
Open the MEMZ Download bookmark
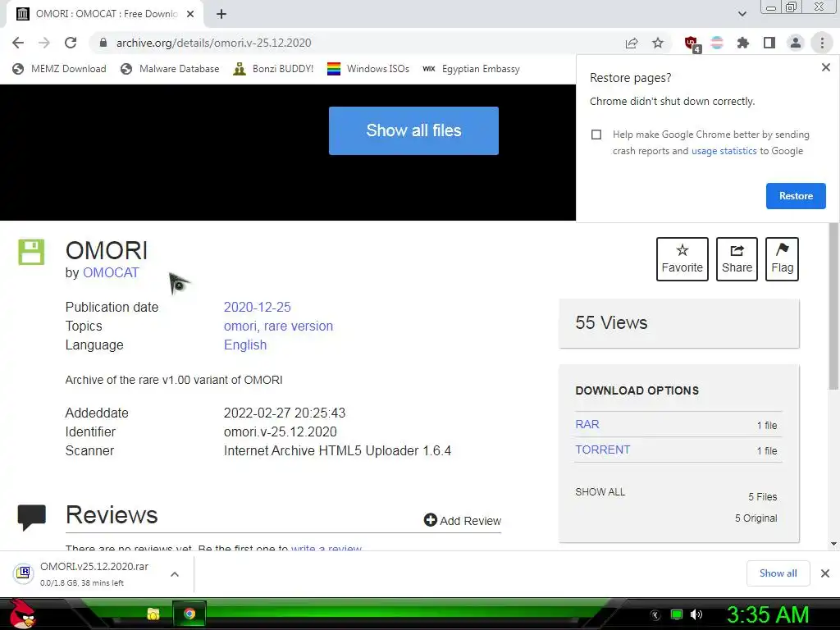pyautogui.click(x=59, y=69)
